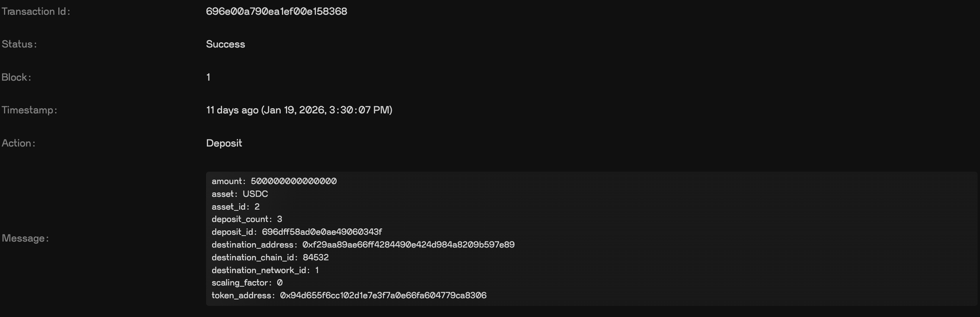Open block number 1

coord(208,77)
